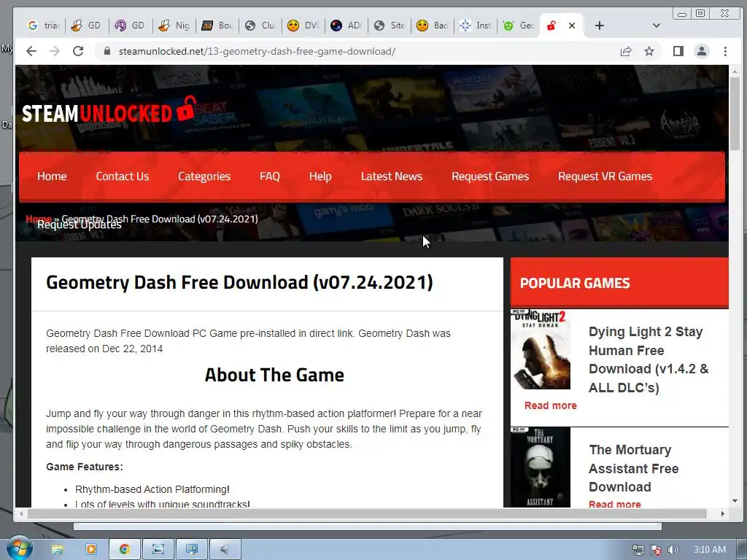Switch to the 'Nig' tab

[174, 26]
